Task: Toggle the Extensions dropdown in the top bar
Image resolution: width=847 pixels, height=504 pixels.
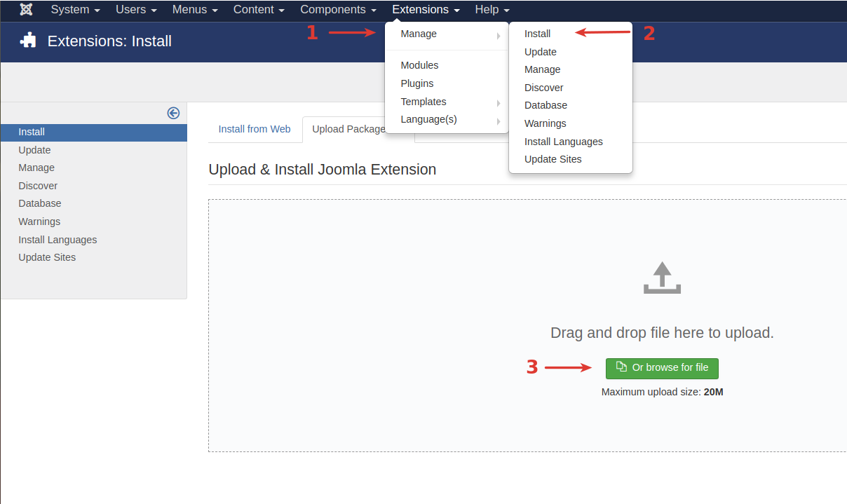Action: point(426,10)
